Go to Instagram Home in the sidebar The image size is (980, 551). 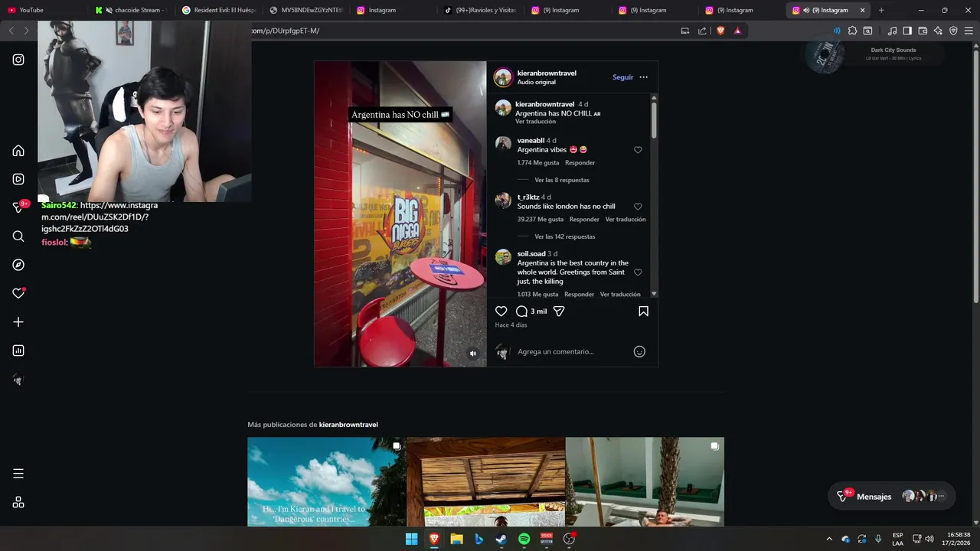coord(18,151)
